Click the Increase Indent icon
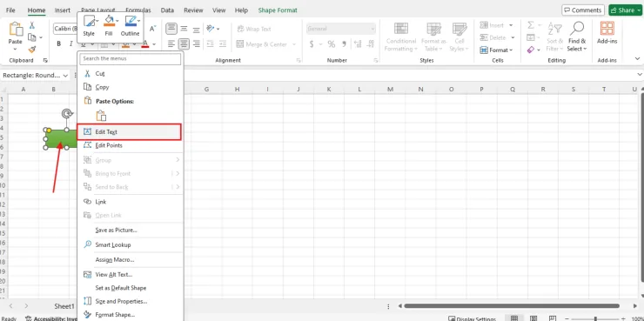 point(223,43)
